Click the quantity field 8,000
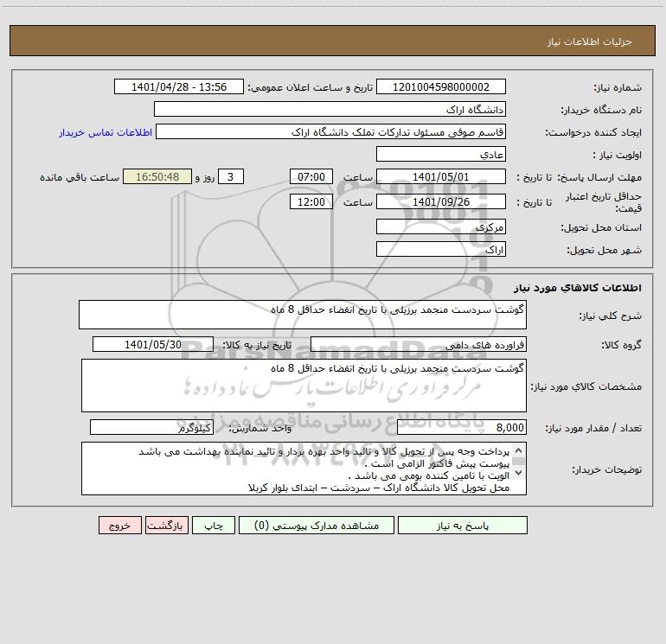Viewport: 666px width, 644px height. click(462, 428)
